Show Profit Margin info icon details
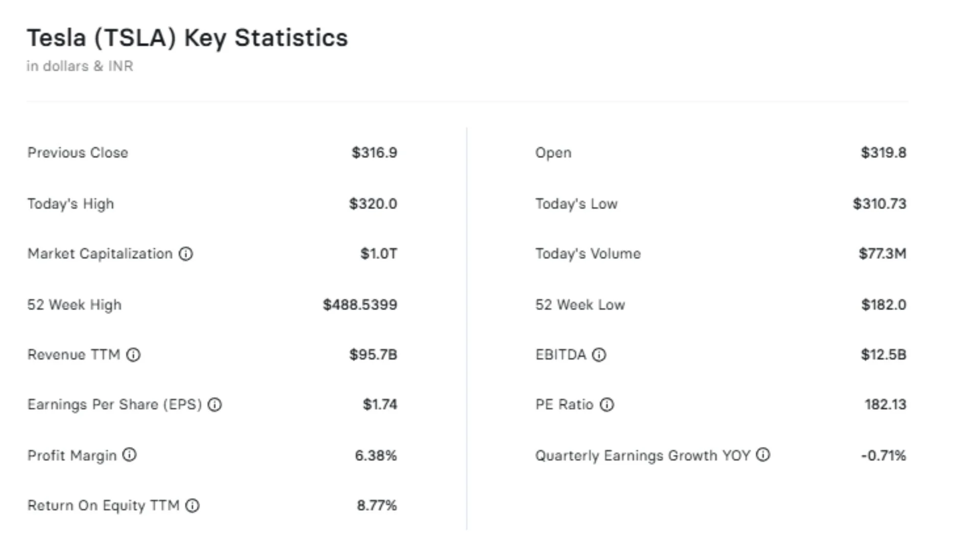The height and width of the screenshot is (551, 980). point(130,455)
